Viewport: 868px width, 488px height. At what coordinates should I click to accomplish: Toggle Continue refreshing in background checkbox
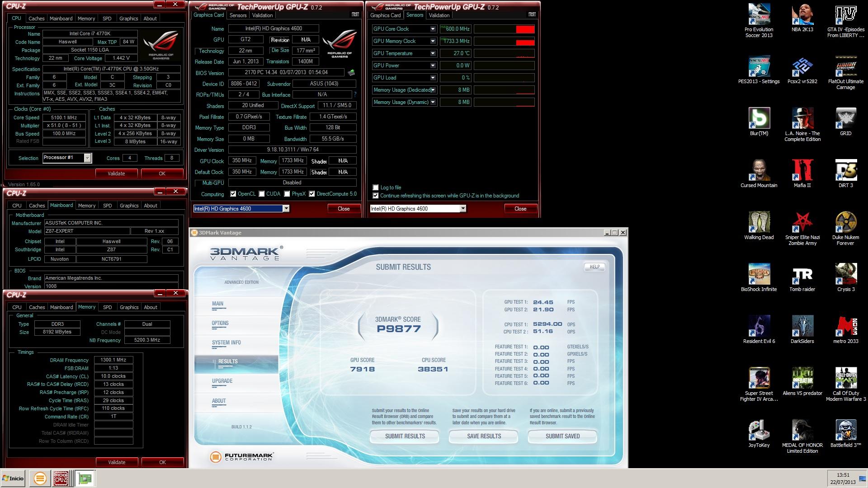375,196
